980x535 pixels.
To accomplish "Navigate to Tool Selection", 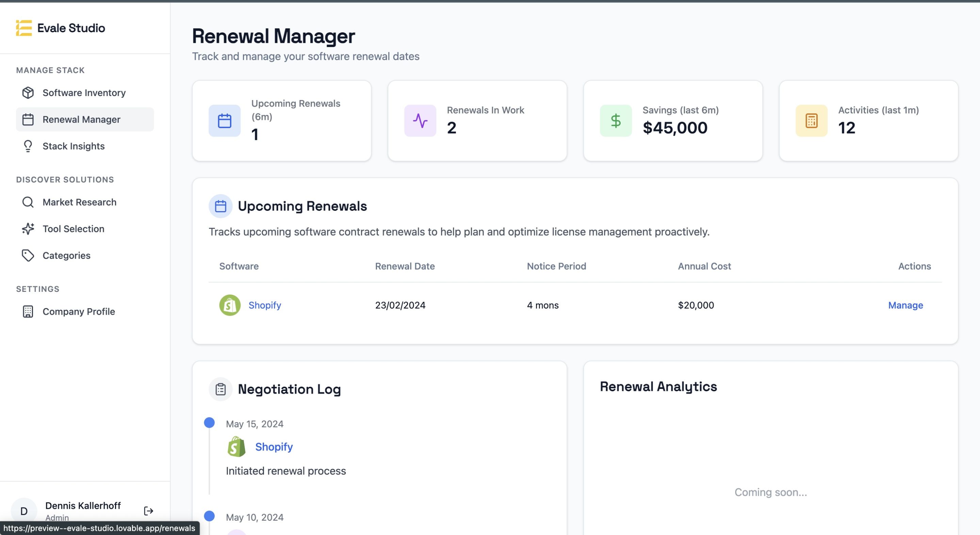I will 73,229.
